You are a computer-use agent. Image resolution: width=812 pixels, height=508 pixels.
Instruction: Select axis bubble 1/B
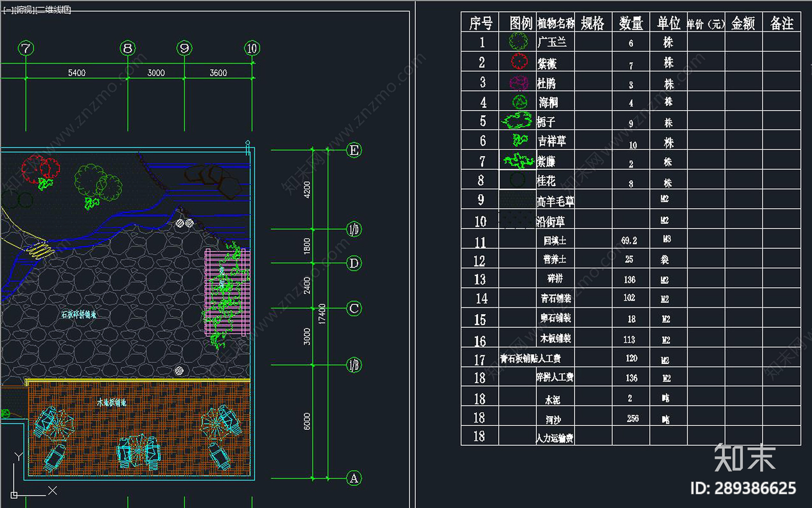[354, 365]
